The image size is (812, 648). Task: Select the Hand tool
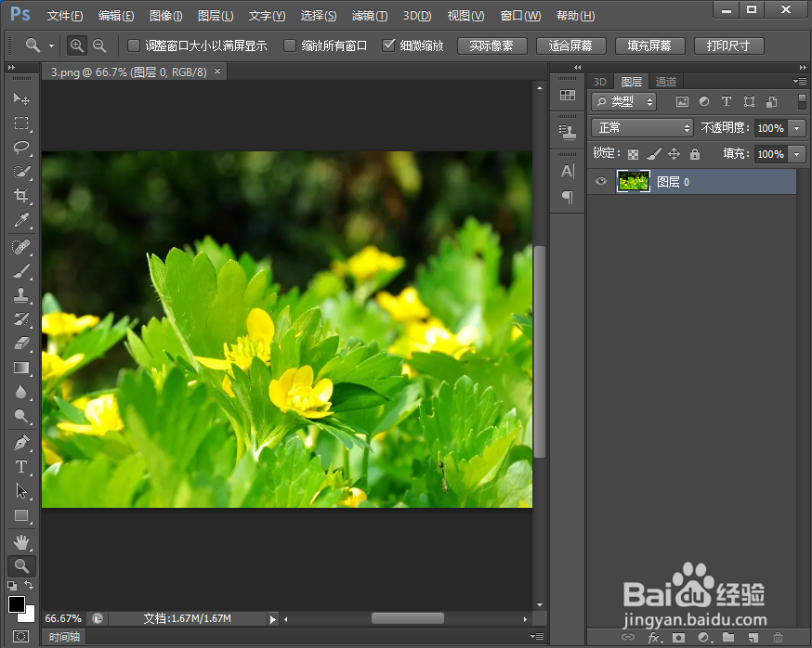[20, 542]
